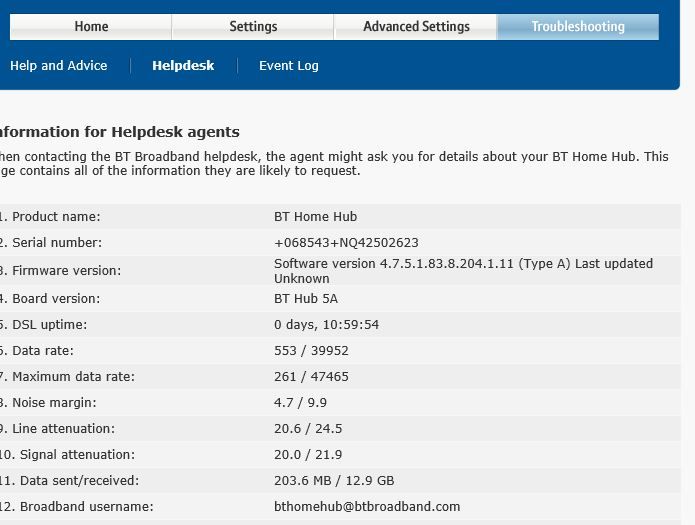695x525 pixels.
Task: Select the value 20.6 / 24.5
Action: point(308,429)
